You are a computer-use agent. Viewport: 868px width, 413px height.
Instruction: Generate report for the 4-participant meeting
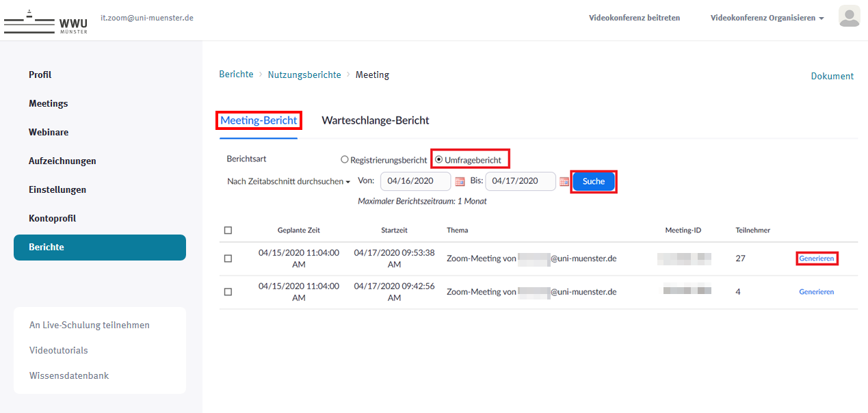[x=816, y=292]
